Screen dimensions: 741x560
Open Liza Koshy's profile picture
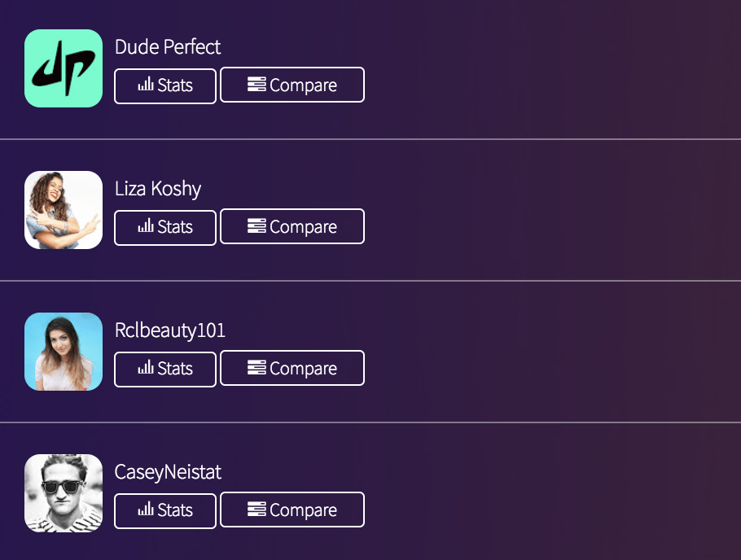click(64, 210)
